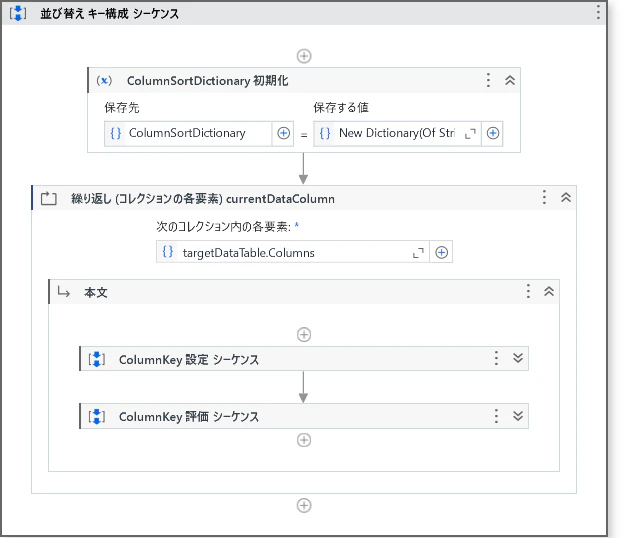Click plus button next to ColumnSortDictionary field
Viewport: 630px width, 538px height.
(x=283, y=133)
